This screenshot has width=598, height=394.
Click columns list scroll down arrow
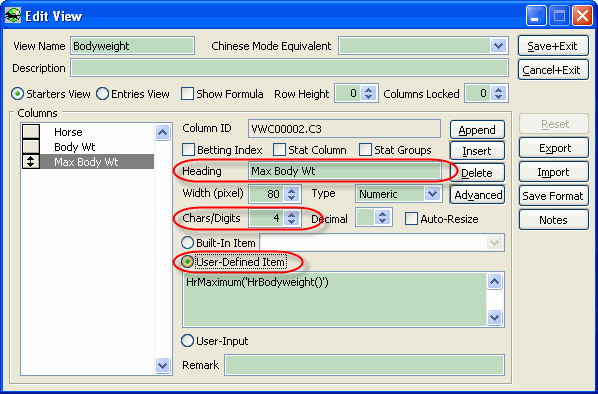pyautogui.click(x=162, y=365)
